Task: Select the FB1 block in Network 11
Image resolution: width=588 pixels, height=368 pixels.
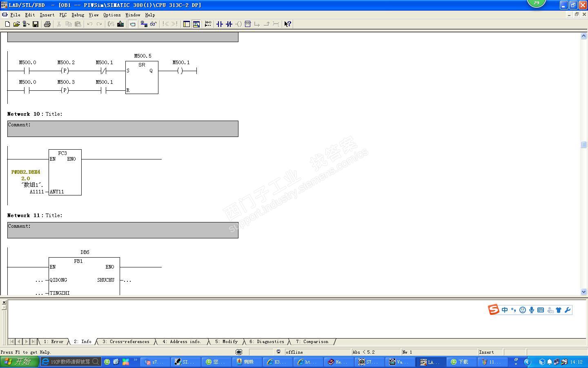Action: pyautogui.click(x=84, y=276)
